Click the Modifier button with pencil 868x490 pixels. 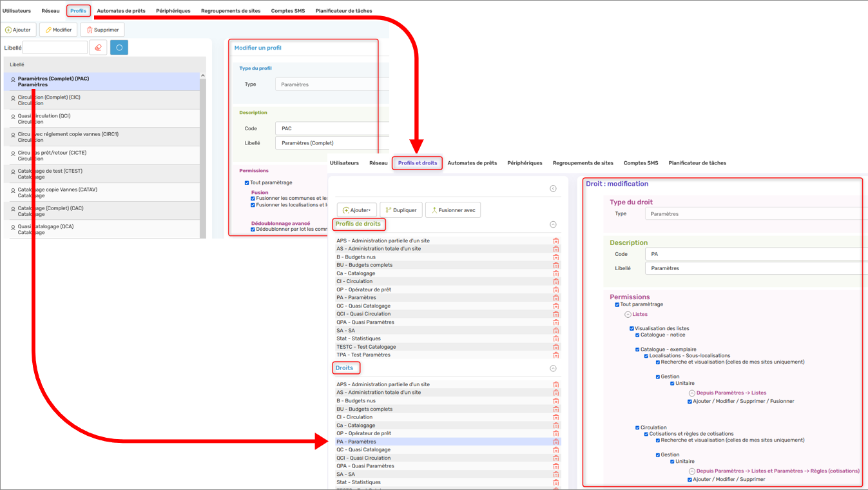click(x=58, y=30)
